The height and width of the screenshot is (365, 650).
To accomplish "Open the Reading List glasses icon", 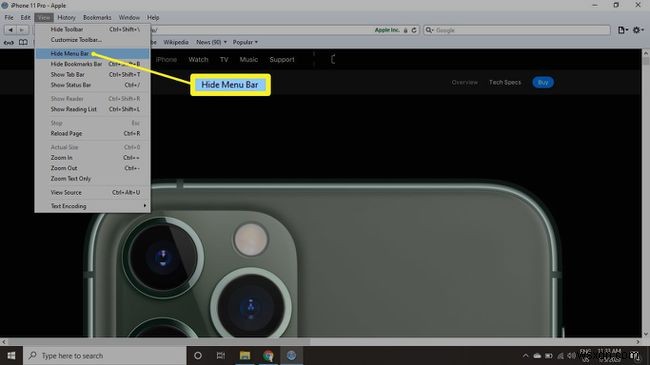I will click(9, 42).
